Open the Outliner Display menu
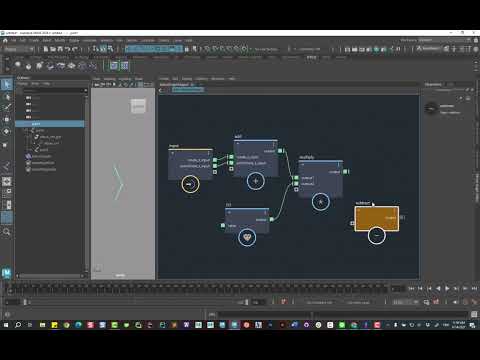 [23, 84]
